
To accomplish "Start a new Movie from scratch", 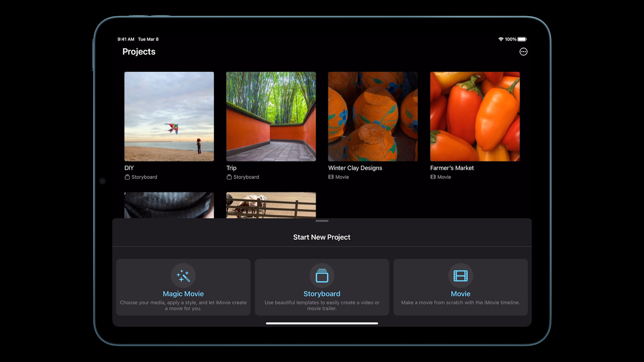I will point(460,287).
